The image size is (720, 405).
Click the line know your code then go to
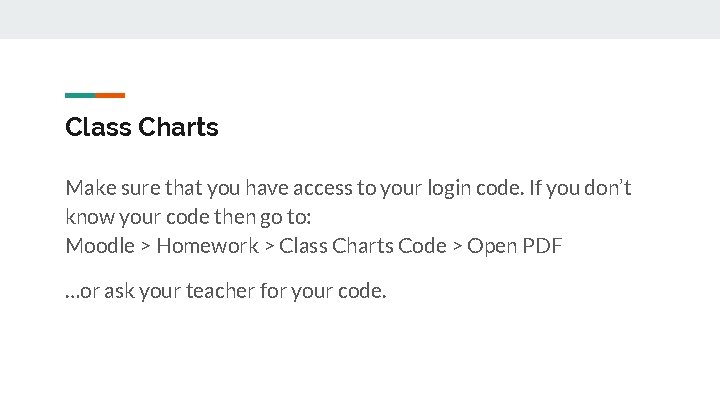[188, 218]
